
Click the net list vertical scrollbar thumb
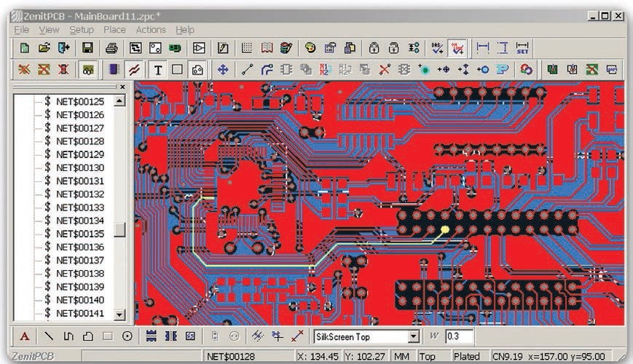click(x=120, y=229)
